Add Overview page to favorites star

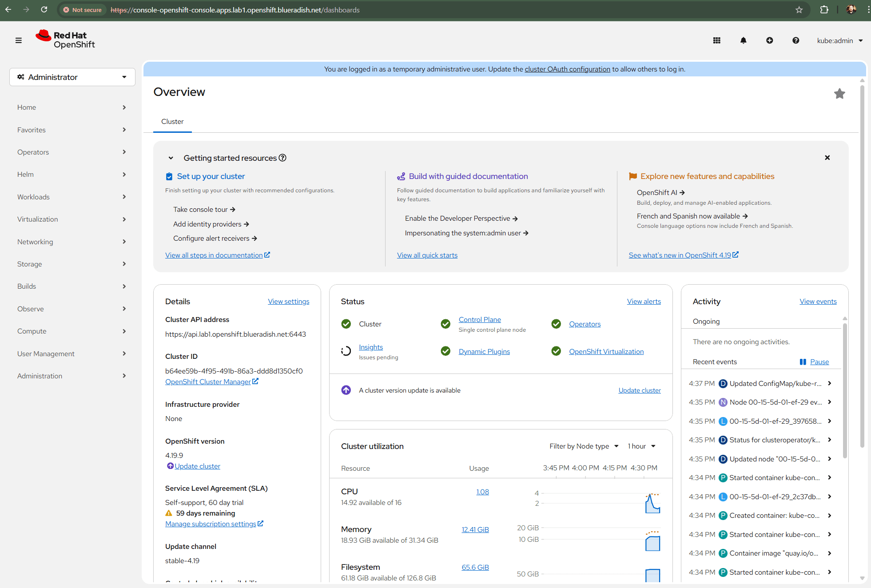[x=839, y=94]
